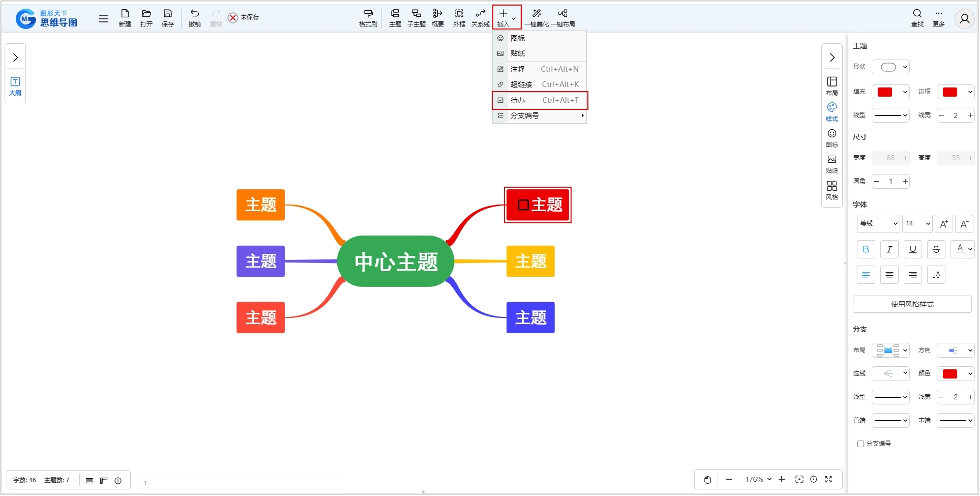This screenshot has height=496, width=980.
Task: Open the topic 线型 line style dropdown
Action: 890,115
